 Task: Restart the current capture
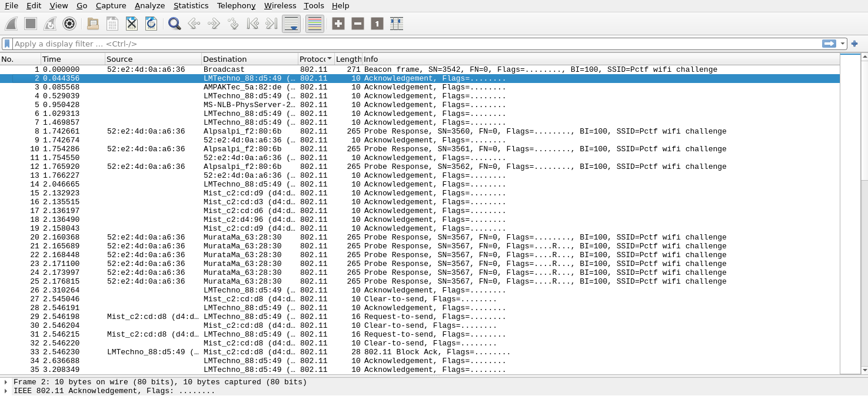pos(50,24)
